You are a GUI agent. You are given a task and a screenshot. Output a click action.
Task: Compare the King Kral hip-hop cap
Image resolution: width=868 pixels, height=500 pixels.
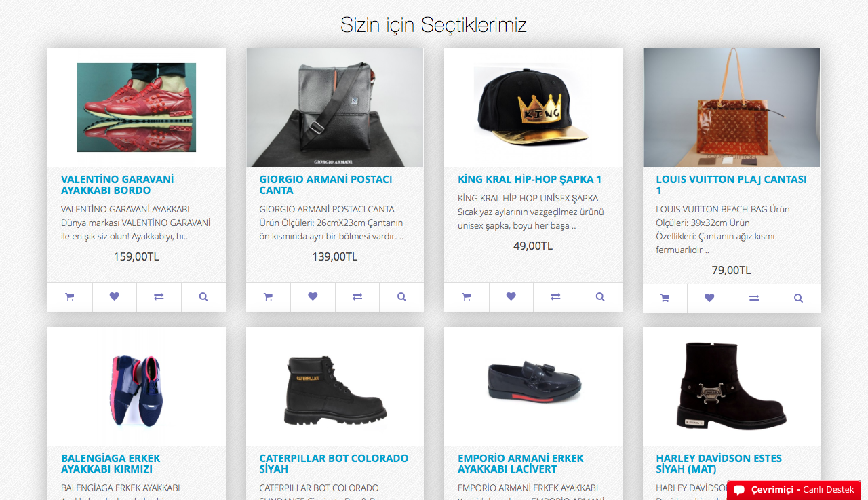[x=555, y=297]
